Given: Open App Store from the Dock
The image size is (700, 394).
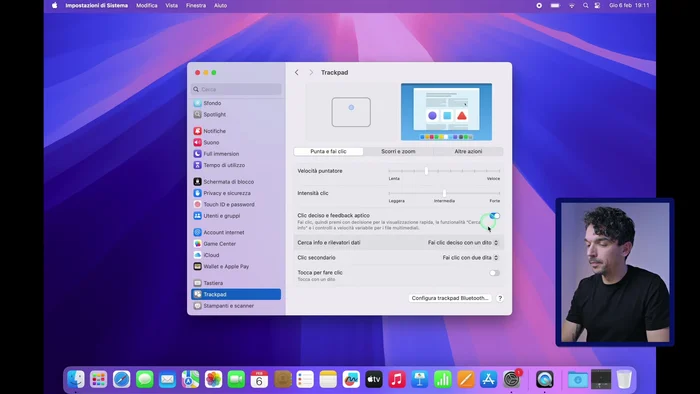Looking at the screenshot, I should 488,379.
